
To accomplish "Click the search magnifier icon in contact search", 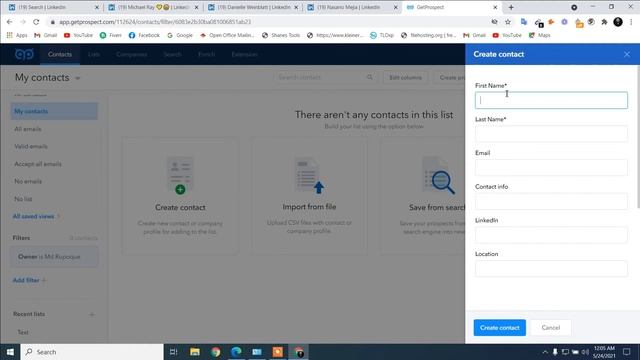I will coord(370,77).
